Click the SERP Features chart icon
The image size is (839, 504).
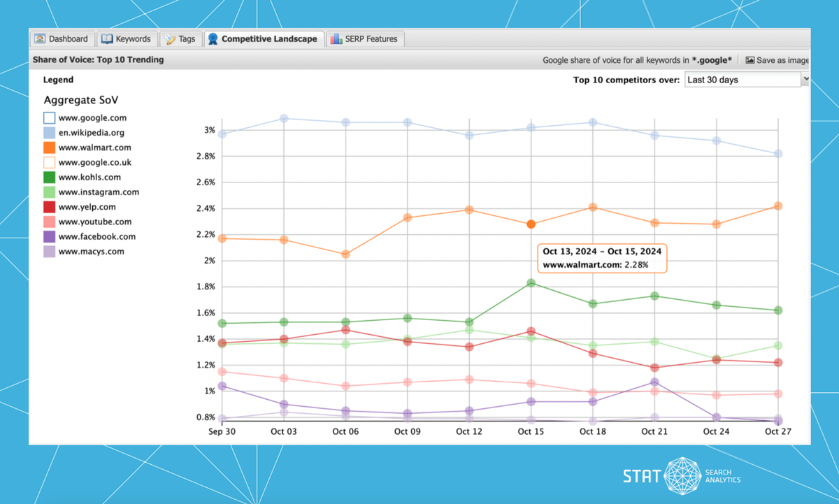point(336,39)
